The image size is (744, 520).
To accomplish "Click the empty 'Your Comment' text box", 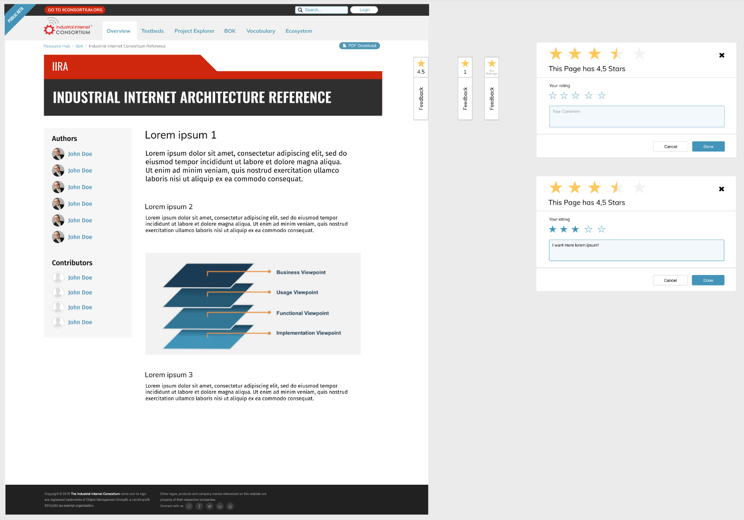I will coord(637,116).
